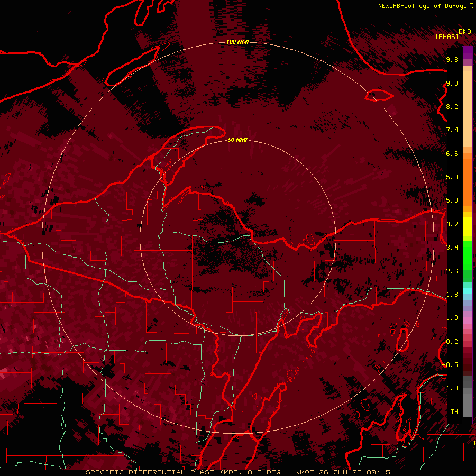Click the -1.3 color scale value

pos(450,388)
